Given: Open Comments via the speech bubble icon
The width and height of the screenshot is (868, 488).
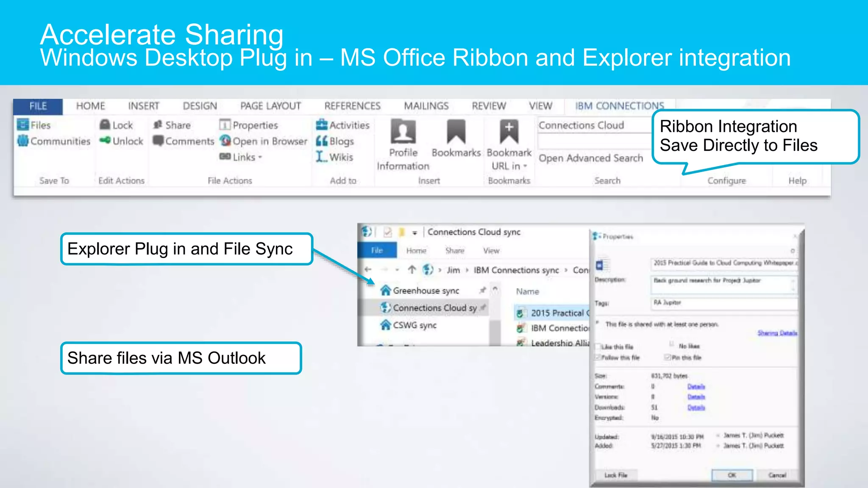Looking at the screenshot, I should click(158, 141).
